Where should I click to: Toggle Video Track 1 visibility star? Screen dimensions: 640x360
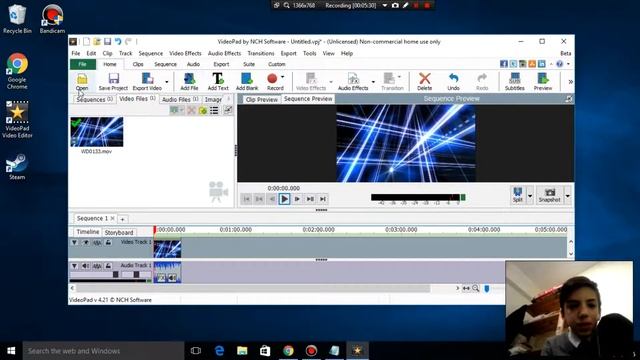(x=86, y=242)
